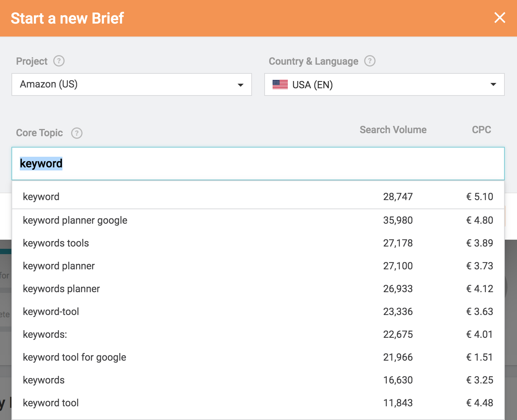Click the € 3.63 CPC value

click(480, 312)
